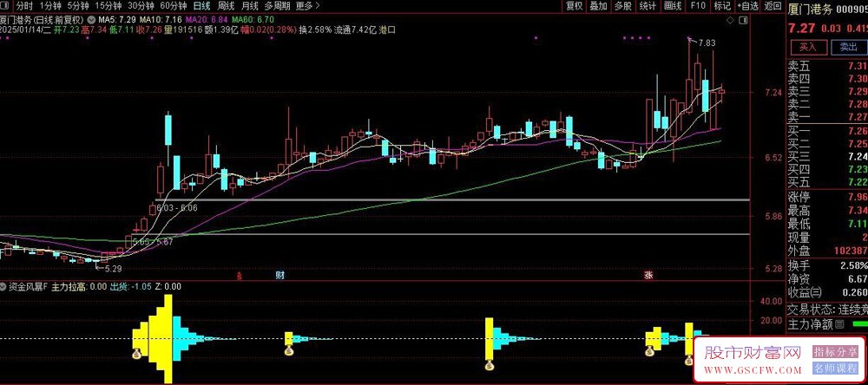This screenshot has height=385, width=868.
Task: Click the panel toggle icon left of 分时
Action: coord(6,6)
